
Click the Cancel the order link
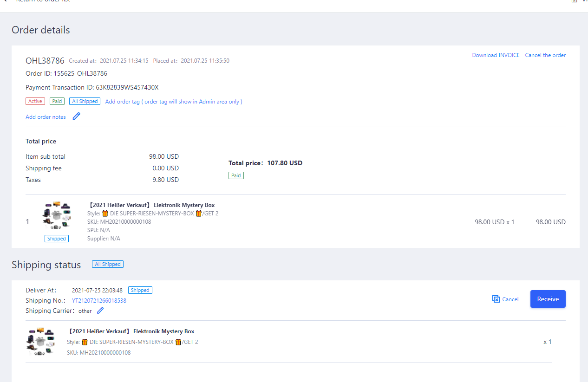(545, 55)
